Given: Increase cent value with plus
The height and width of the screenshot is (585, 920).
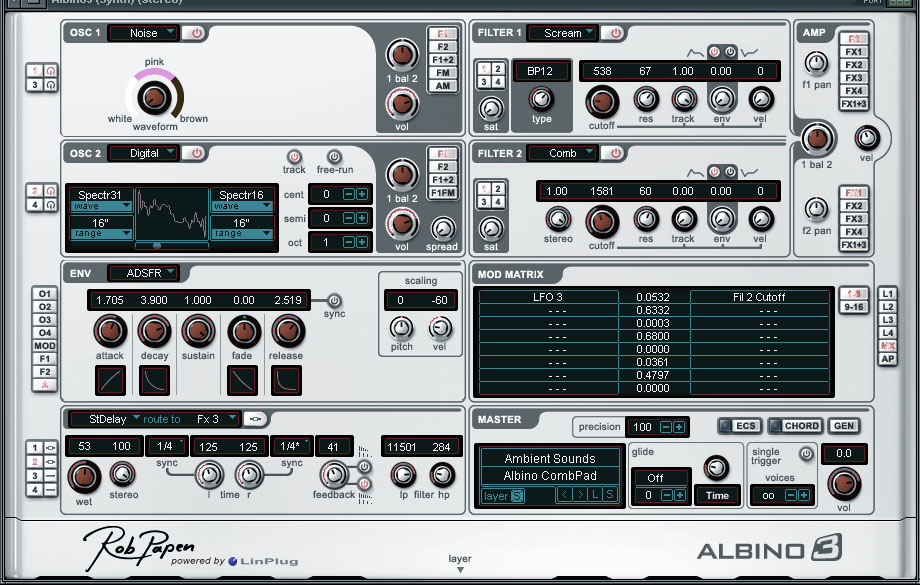Looking at the screenshot, I should pos(362,194).
